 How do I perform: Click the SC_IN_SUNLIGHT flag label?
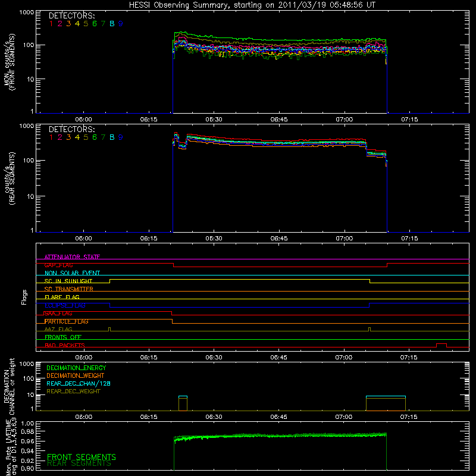(x=68, y=281)
